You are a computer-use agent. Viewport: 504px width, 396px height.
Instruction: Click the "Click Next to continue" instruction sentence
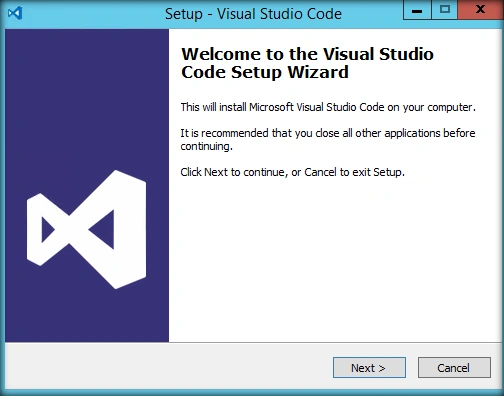click(292, 172)
